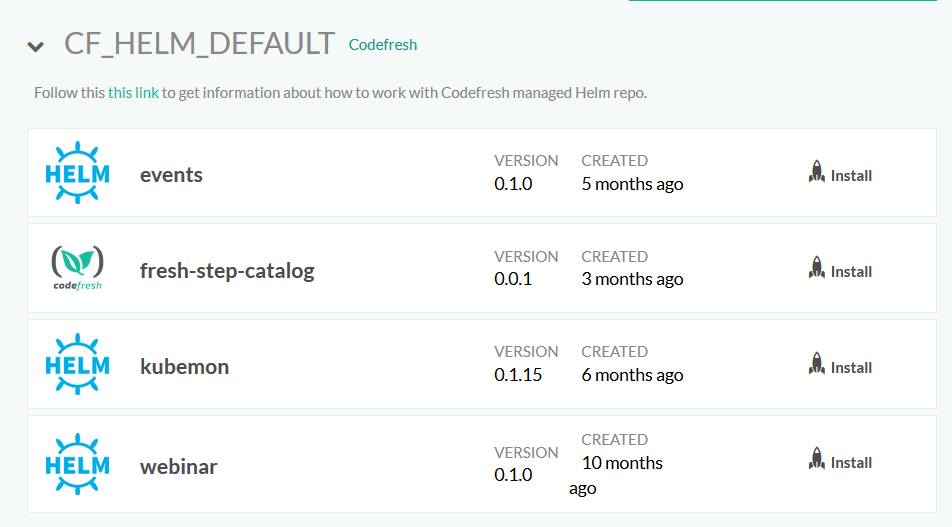This screenshot has height=527, width=952.
Task: Click the rocket icon in fresh-step-catalog row
Action: click(816, 269)
